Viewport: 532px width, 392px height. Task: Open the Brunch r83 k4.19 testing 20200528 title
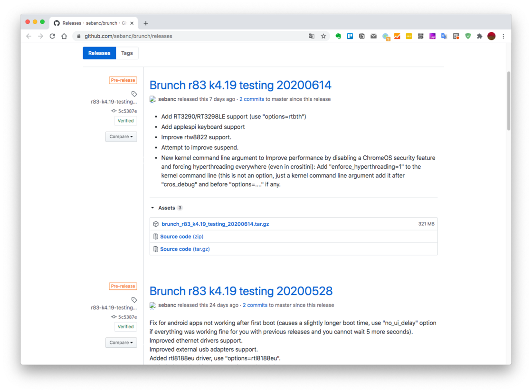(241, 291)
